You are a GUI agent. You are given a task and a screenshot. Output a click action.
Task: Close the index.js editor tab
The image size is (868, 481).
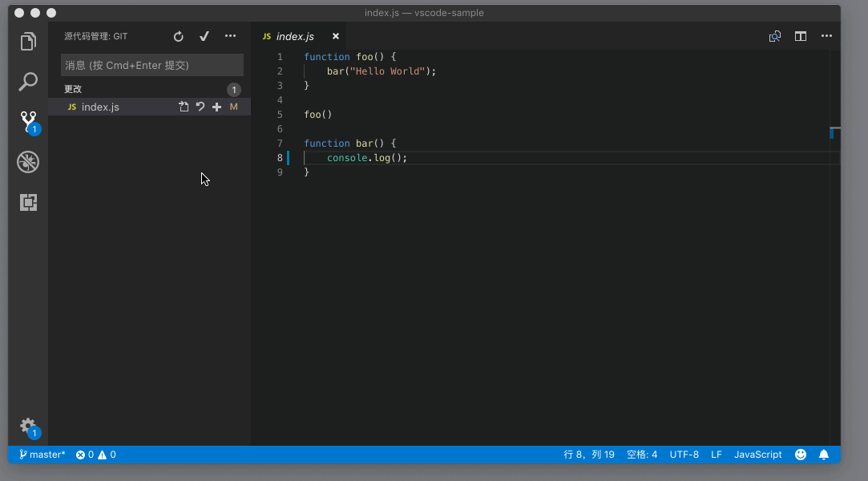pos(336,36)
